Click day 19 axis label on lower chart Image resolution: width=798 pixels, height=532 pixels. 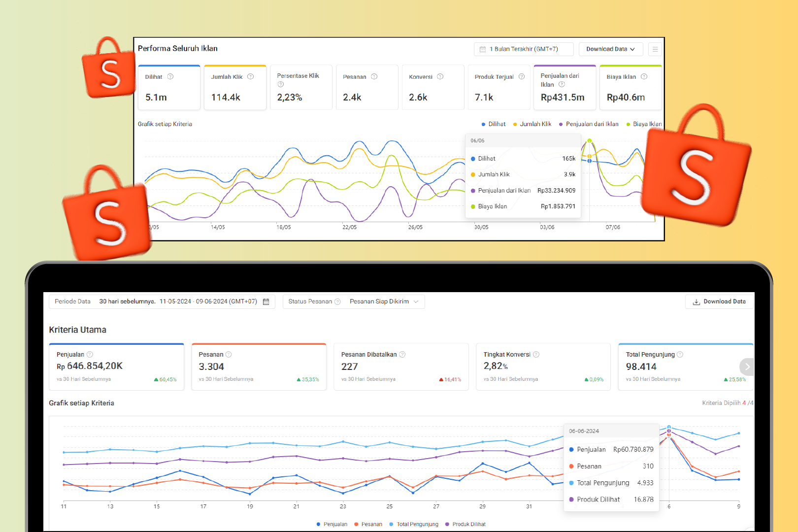click(x=250, y=506)
